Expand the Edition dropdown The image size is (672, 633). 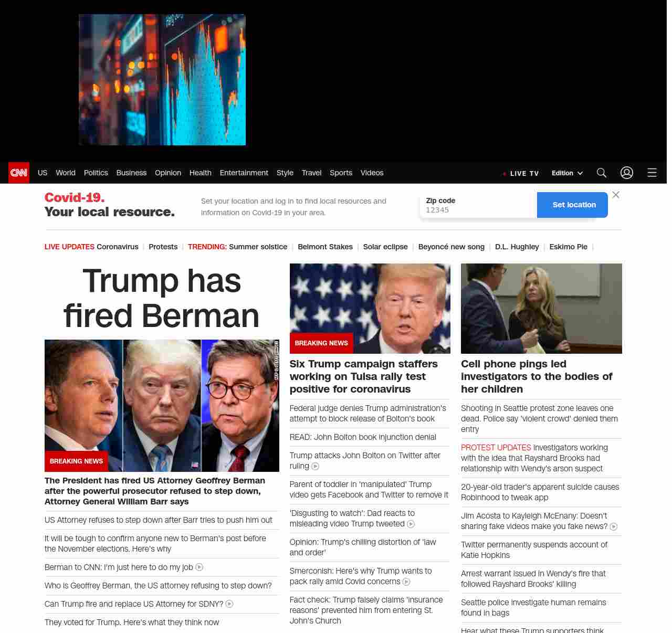(x=567, y=173)
